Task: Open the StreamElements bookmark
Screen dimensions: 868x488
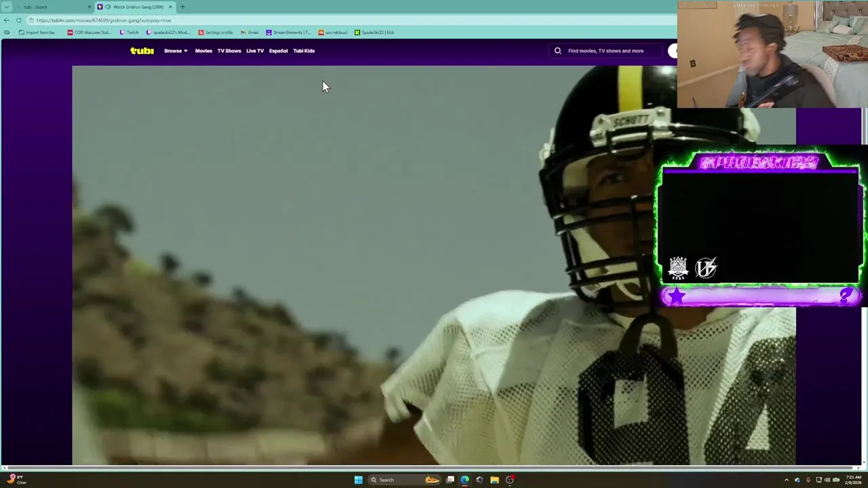Action: [x=288, y=33]
